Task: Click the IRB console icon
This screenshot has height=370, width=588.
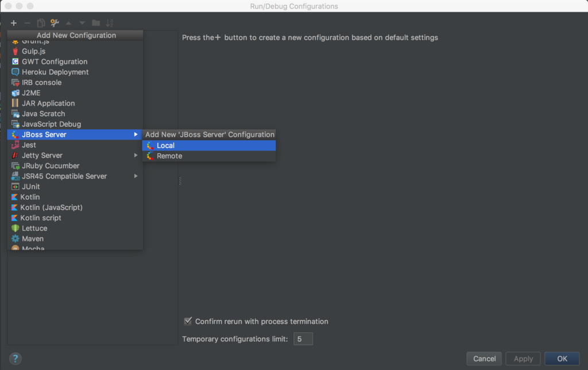Action: [x=15, y=83]
